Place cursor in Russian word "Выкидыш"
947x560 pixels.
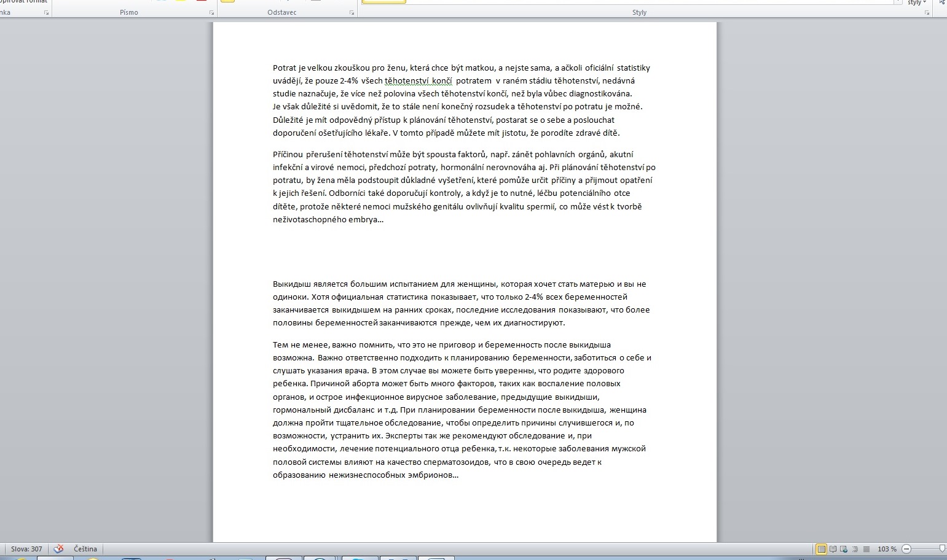point(291,284)
